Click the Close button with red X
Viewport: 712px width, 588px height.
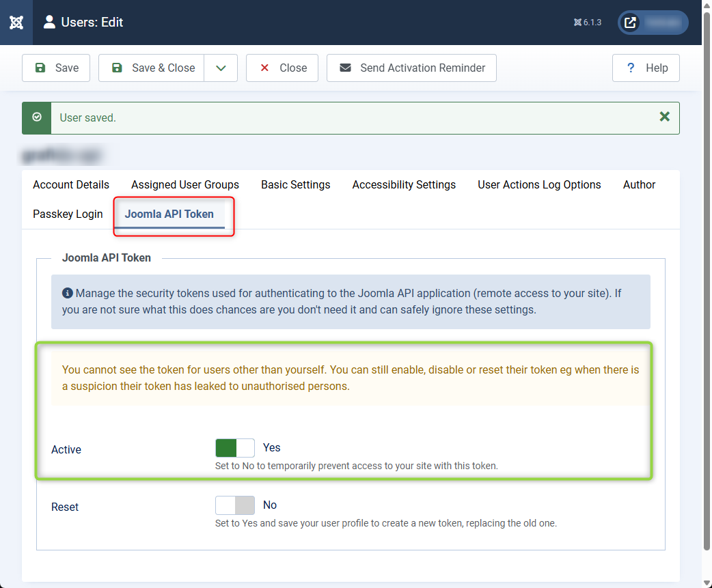(282, 68)
